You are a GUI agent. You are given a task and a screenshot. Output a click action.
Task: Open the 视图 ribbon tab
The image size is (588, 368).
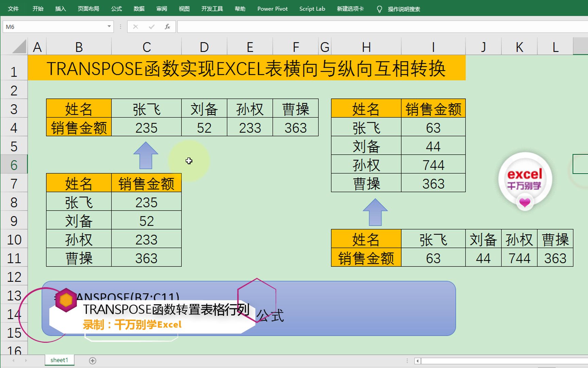(184, 9)
